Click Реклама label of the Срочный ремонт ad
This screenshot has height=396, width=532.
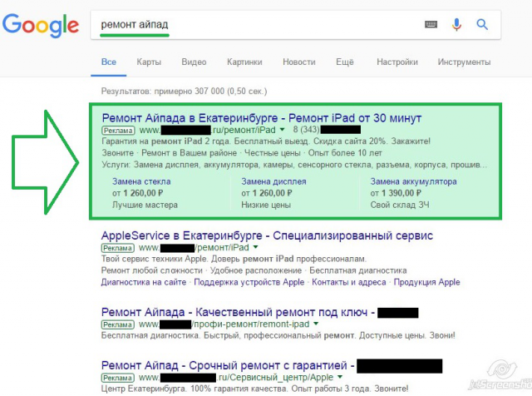coord(118,378)
